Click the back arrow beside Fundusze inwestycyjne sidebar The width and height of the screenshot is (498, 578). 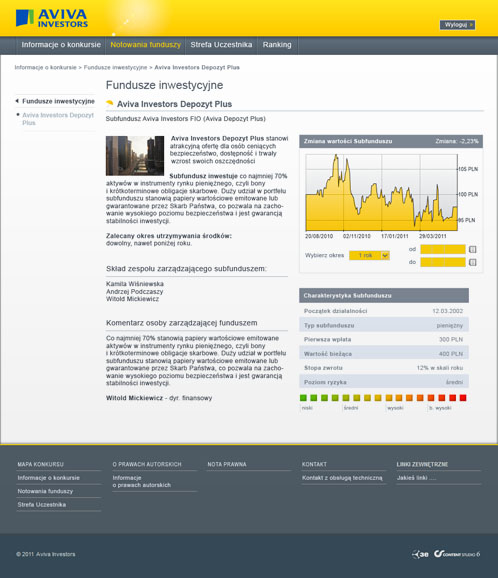tap(17, 101)
